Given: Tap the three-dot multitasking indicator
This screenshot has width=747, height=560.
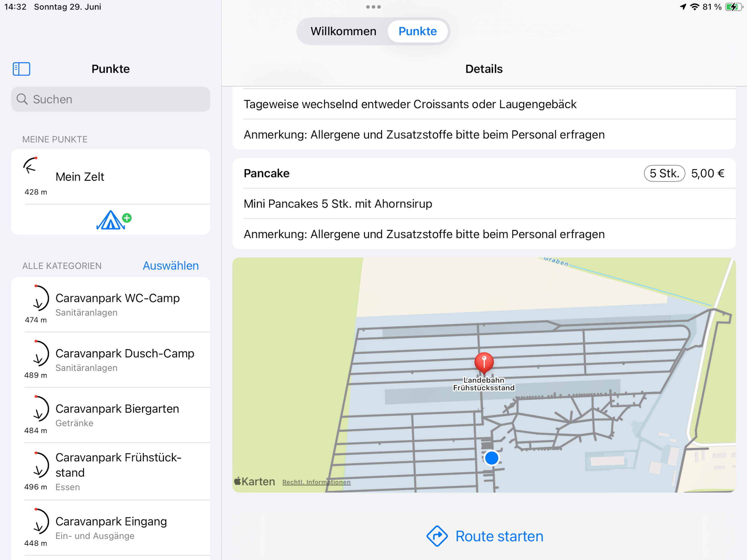Looking at the screenshot, I should [x=373, y=7].
